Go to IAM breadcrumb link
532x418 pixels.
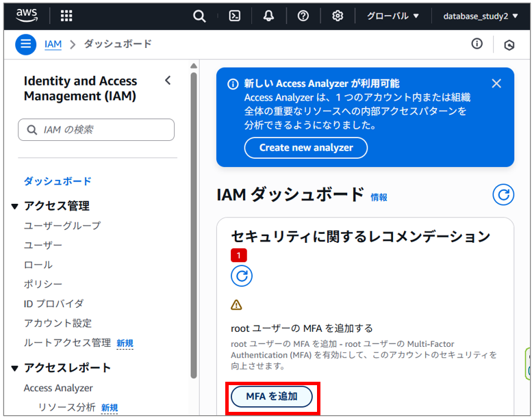click(53, 44)
